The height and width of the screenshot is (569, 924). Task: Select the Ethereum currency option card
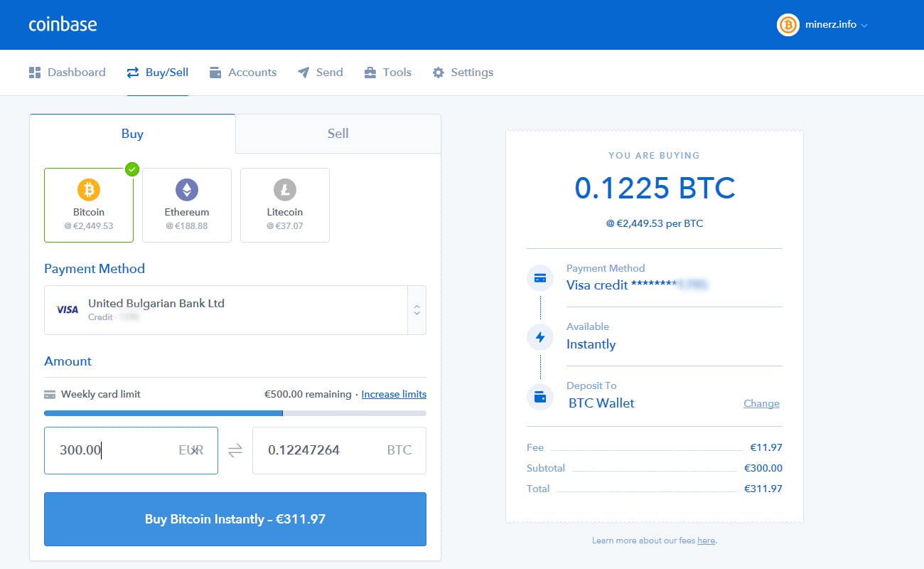(187, 205)
